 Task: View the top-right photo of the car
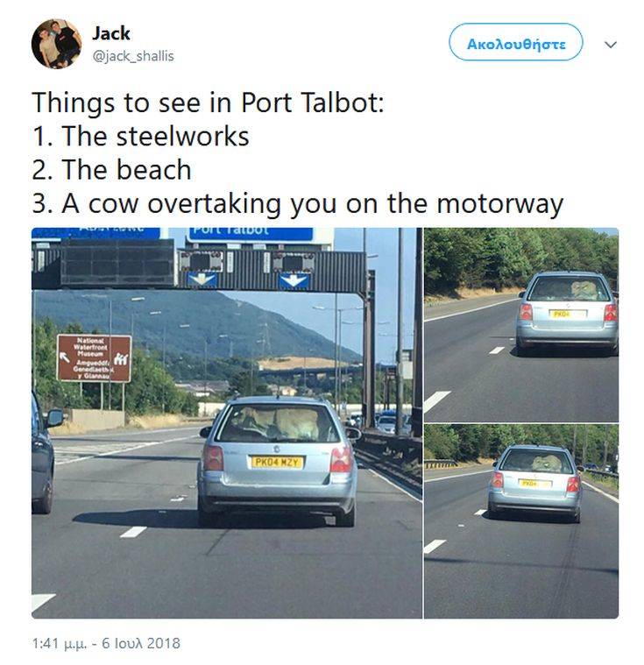521,324
